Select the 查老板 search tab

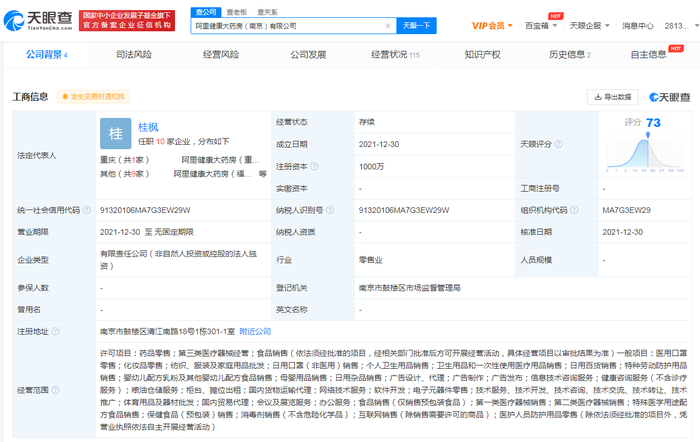[237, 12]
